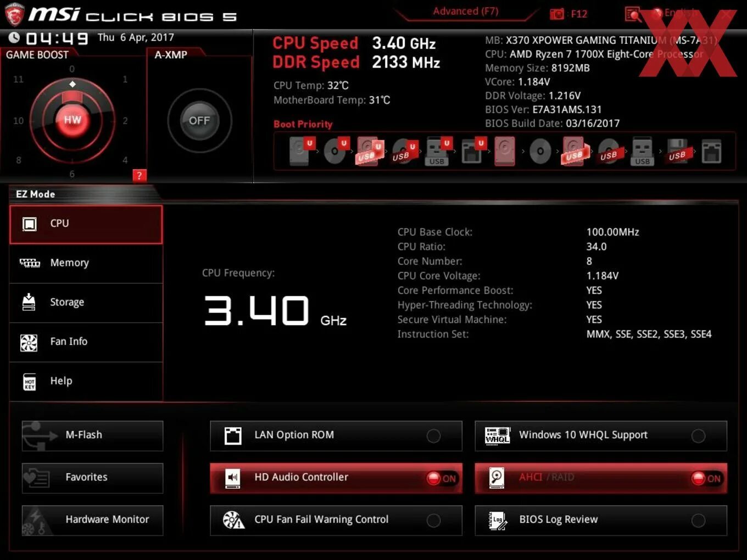Viewport: 747px width, 560px height.
Task: Click the BIOS Ver: E7A31AMS.131 text
Action: coord(543,110)
